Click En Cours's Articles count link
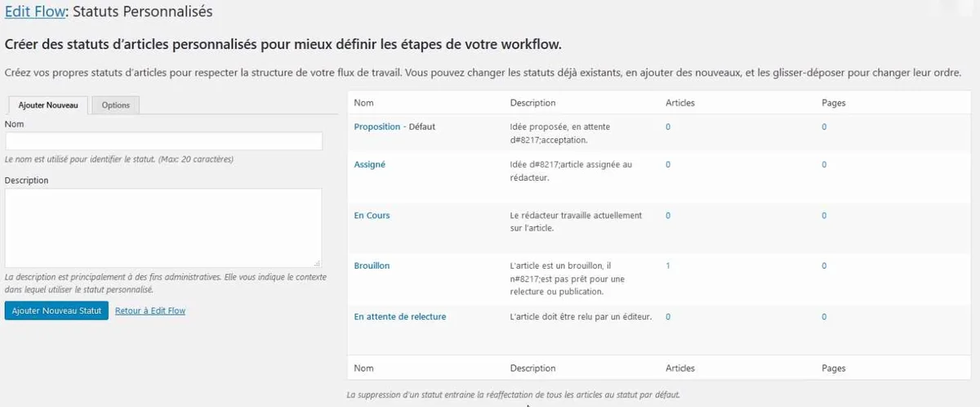The image size is (980, 407). pos(668,216)
